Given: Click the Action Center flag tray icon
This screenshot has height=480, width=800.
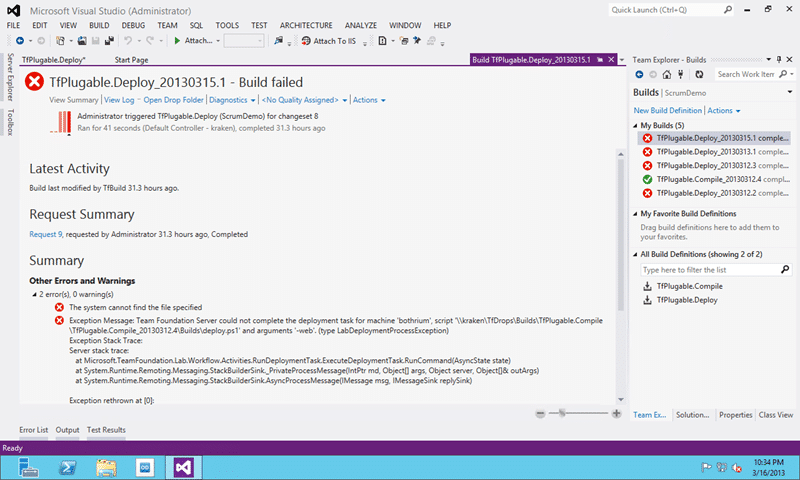Looking at the screenshot, I should click(707, 467).
